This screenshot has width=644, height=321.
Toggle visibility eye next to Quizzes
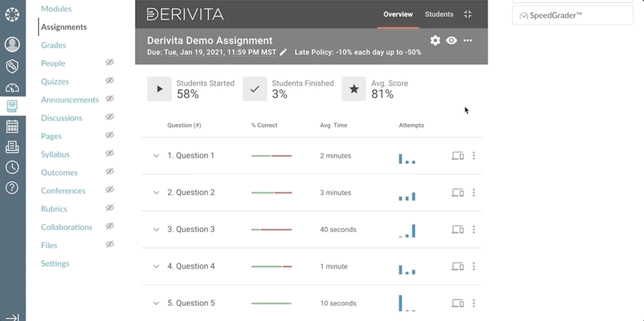pyautogui.click(x=110, y=81)
